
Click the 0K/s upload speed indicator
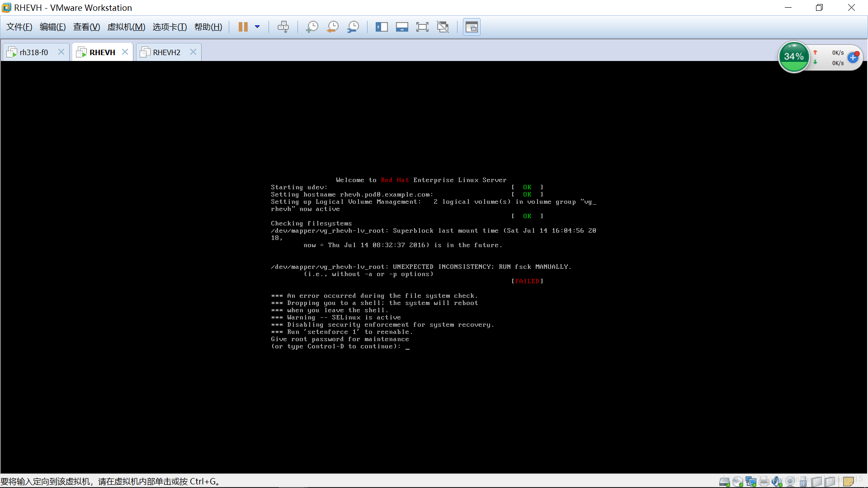(x=838, y=52)
